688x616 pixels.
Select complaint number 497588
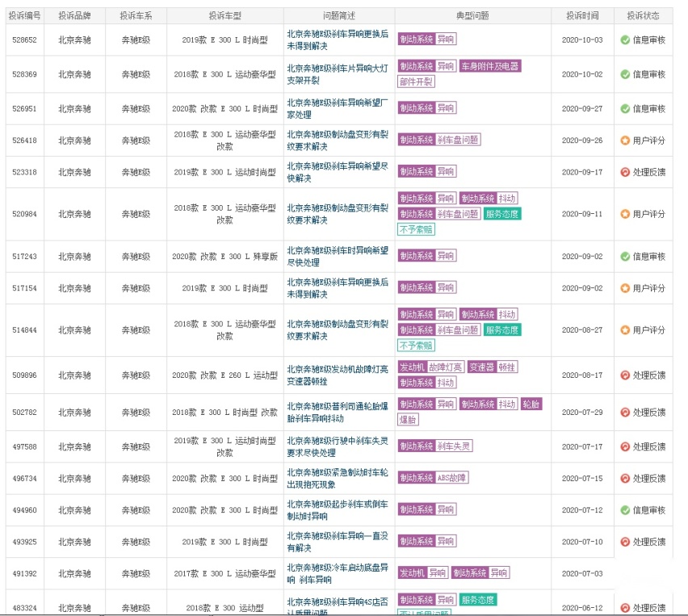pos(24,446)
